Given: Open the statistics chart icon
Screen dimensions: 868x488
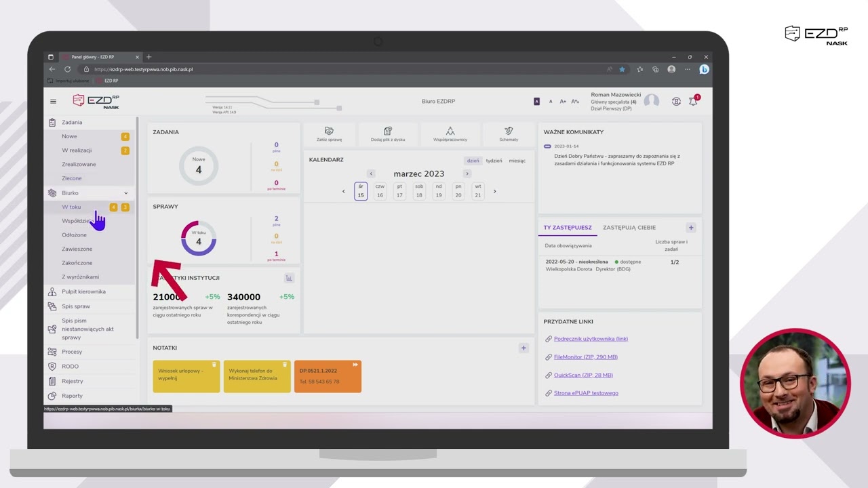Looking at the screenshot, I should 289,278.
